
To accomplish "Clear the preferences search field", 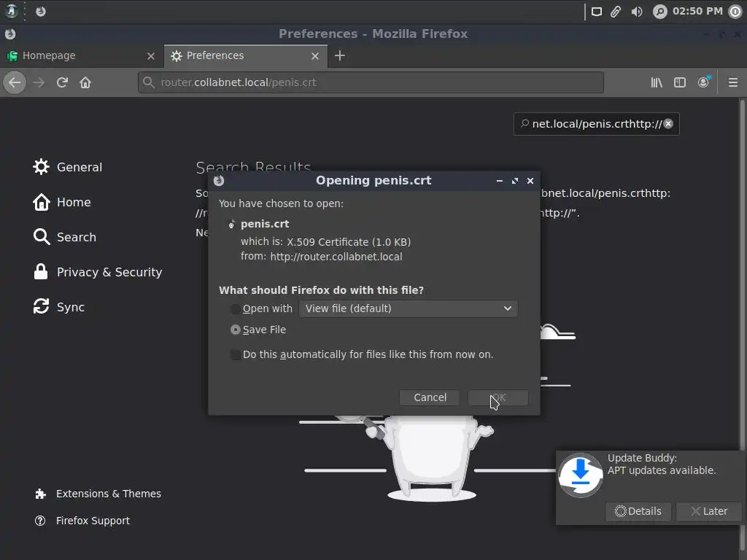I will [x=668, y=124].
